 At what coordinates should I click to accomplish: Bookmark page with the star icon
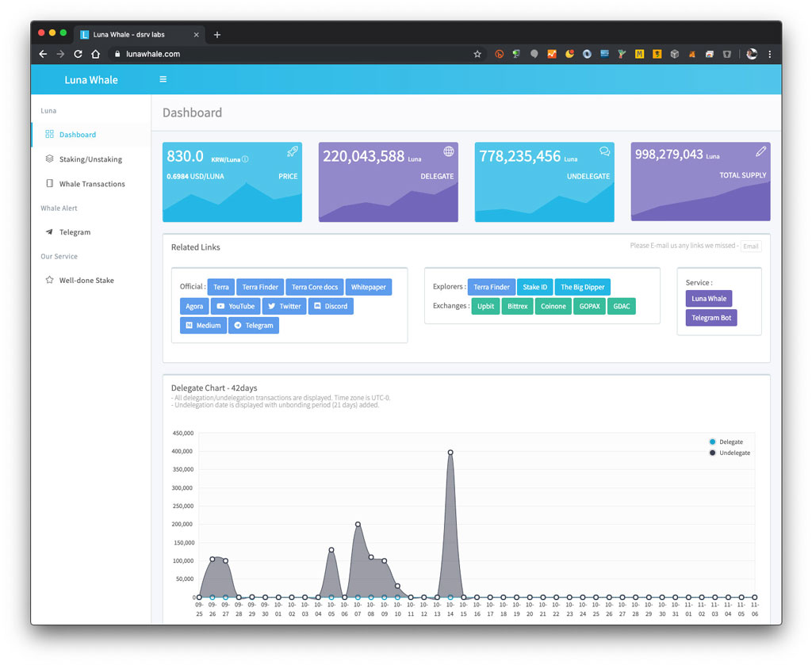(x=477, y=54)
